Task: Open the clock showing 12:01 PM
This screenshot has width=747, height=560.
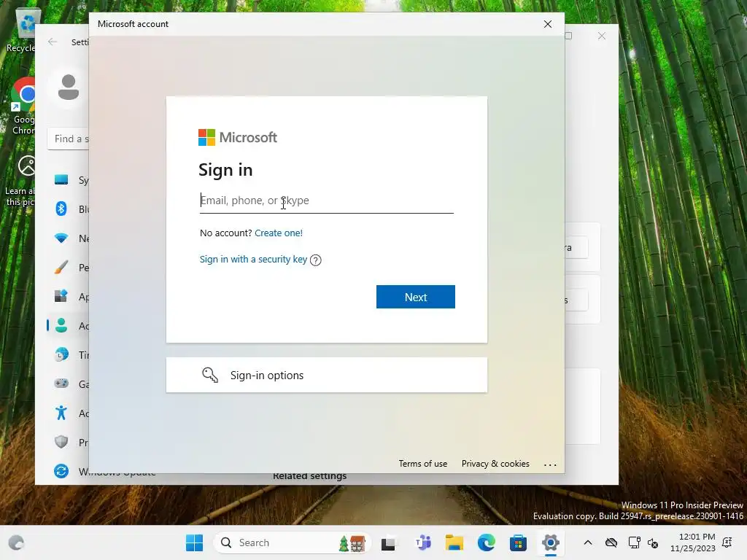Action: 693,542
